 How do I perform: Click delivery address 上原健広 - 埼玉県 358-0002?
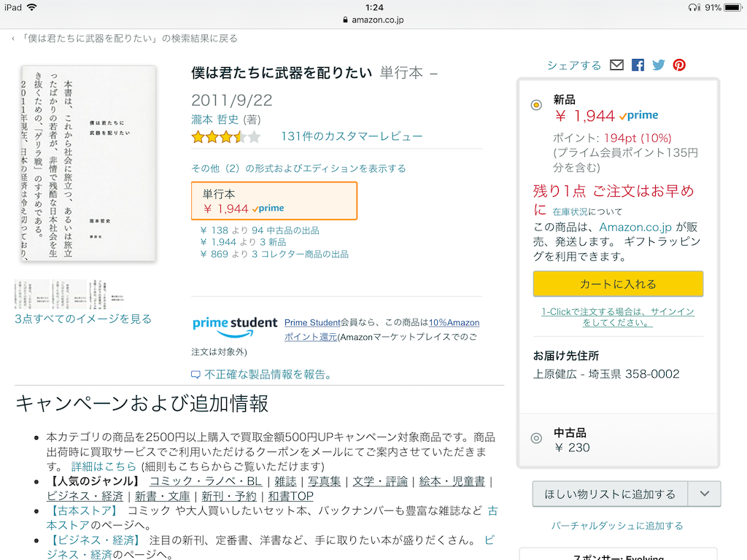[x=606, y=374]
